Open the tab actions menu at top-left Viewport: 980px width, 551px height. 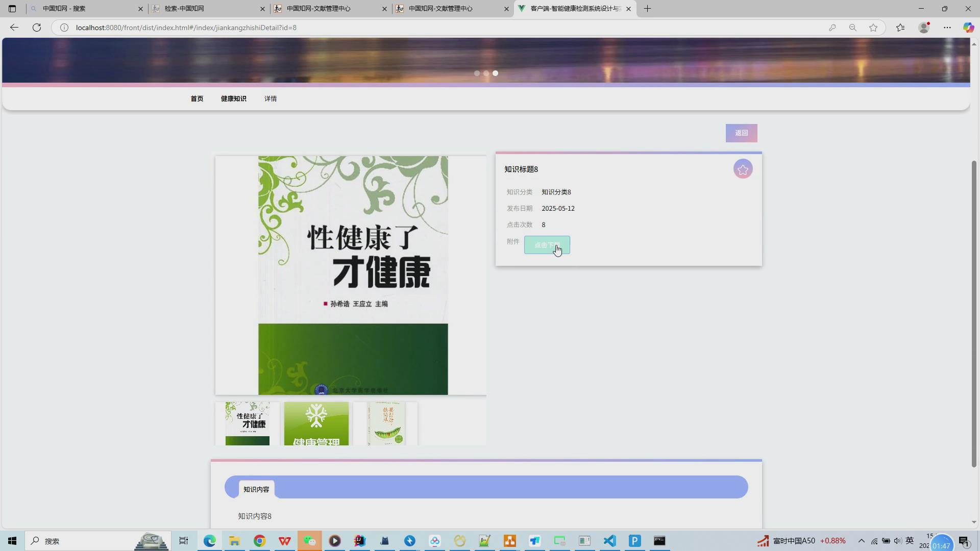12,9
